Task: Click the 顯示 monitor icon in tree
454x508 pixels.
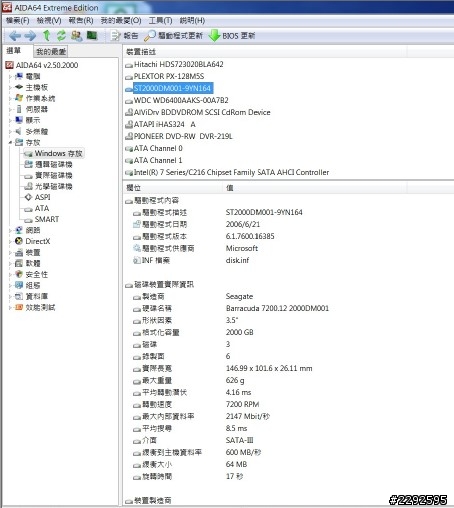Action: pos(19,120)
